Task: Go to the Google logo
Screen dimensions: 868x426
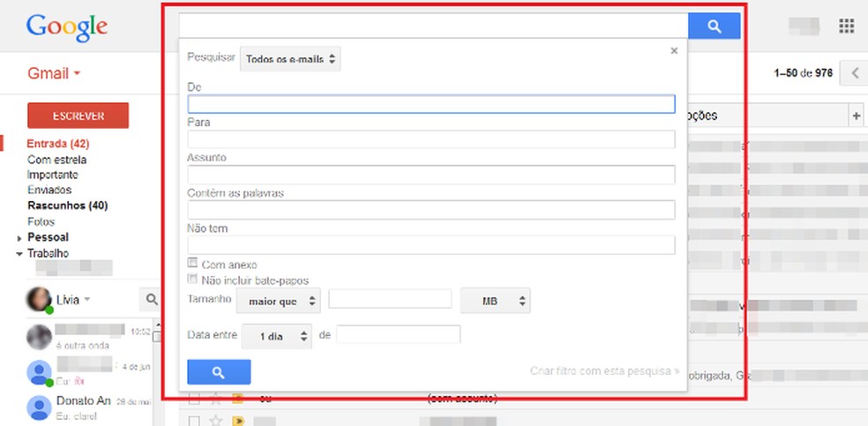Action: 66,27
